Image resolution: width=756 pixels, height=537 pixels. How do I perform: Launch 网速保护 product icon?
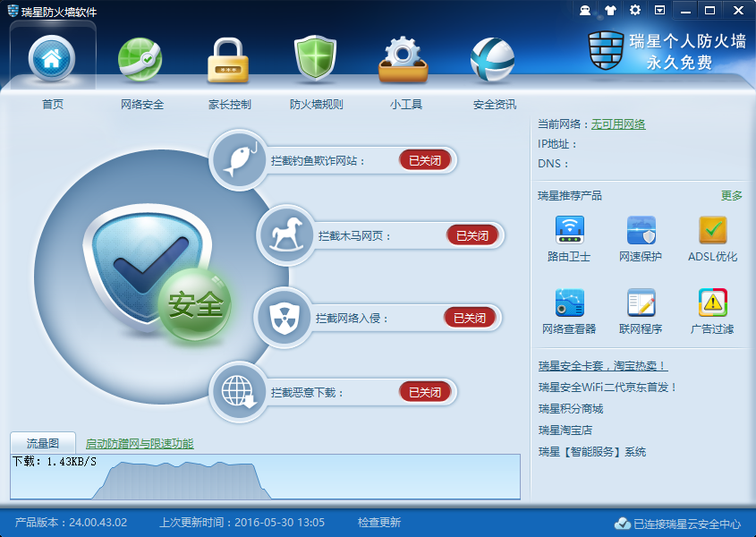pyautogui.click(x=641, y=230)
